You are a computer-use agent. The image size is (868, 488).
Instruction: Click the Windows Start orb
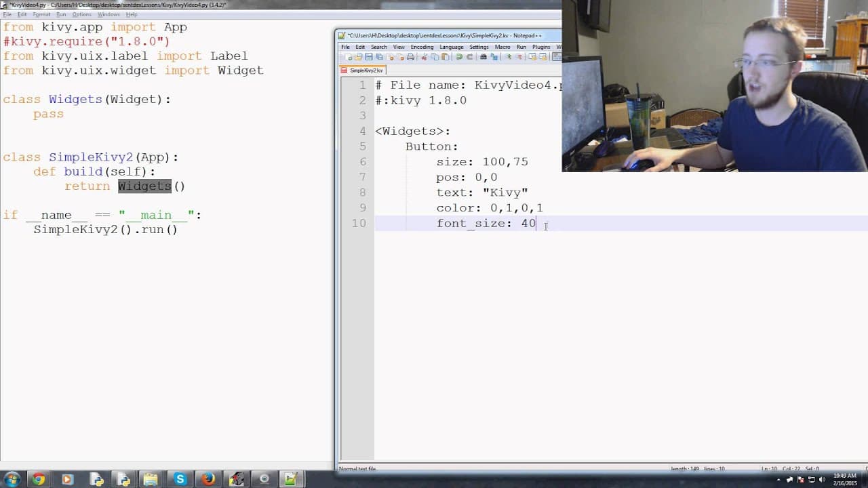coord(12,479)
